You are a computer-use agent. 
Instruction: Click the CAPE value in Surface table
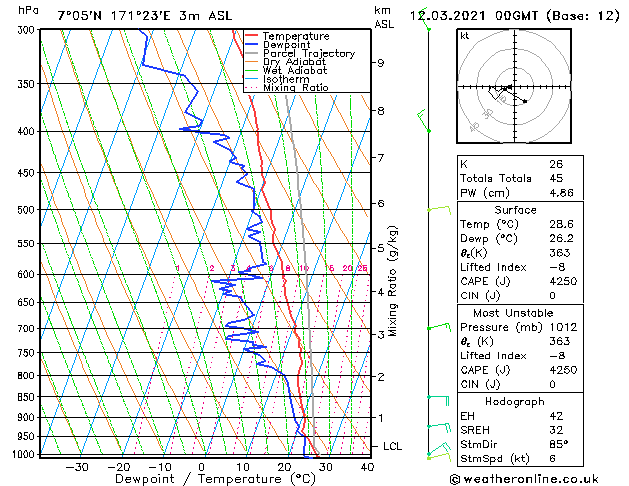[x=563, y=281]
